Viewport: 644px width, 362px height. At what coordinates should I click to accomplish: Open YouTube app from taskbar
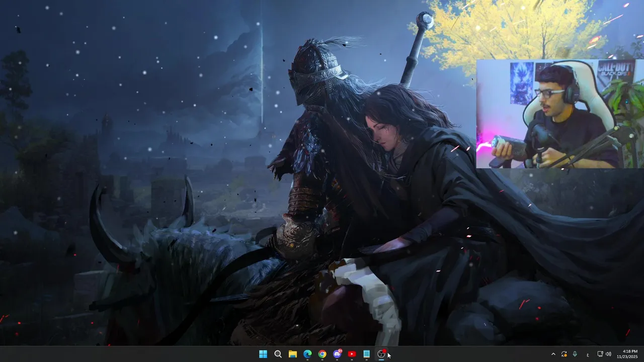tap(352, 354)
